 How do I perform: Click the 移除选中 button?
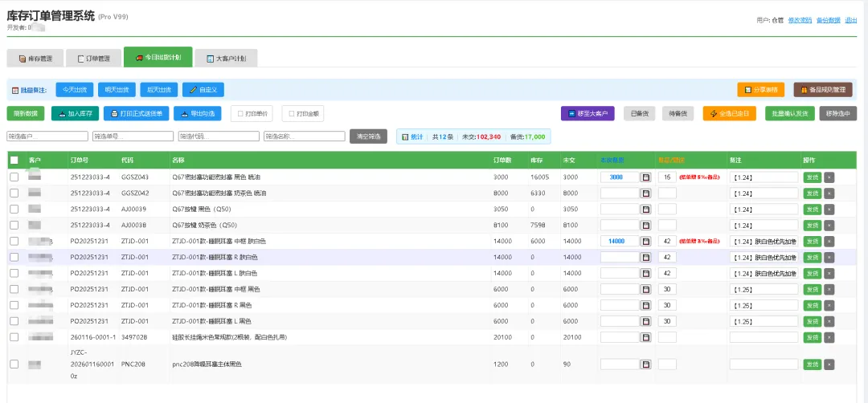(838, 114)
